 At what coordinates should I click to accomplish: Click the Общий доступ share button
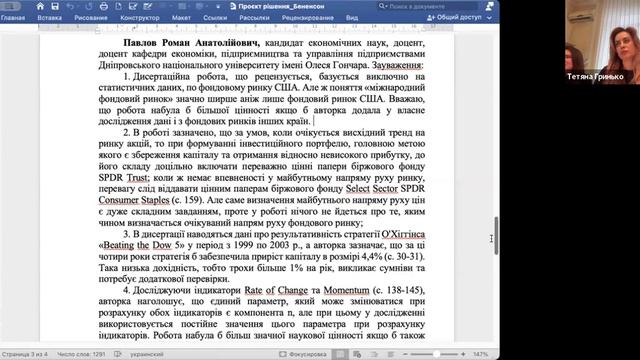tap(454, 18)
